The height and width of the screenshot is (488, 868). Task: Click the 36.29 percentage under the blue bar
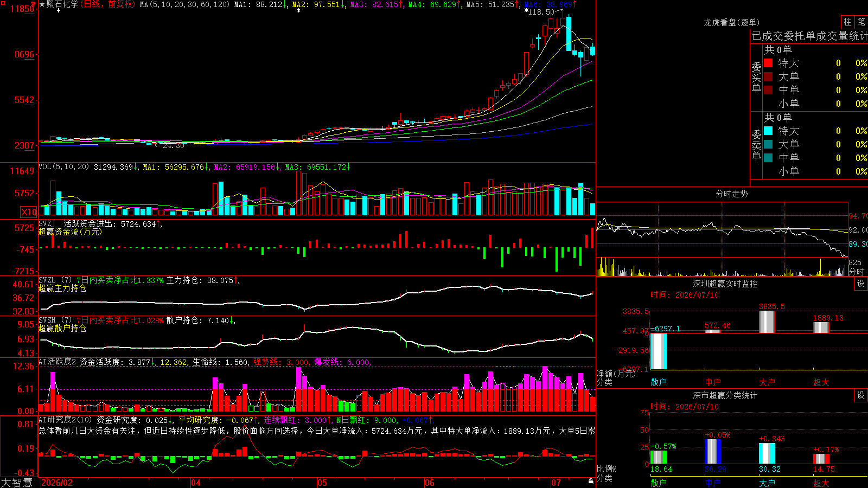coord(716,469)
